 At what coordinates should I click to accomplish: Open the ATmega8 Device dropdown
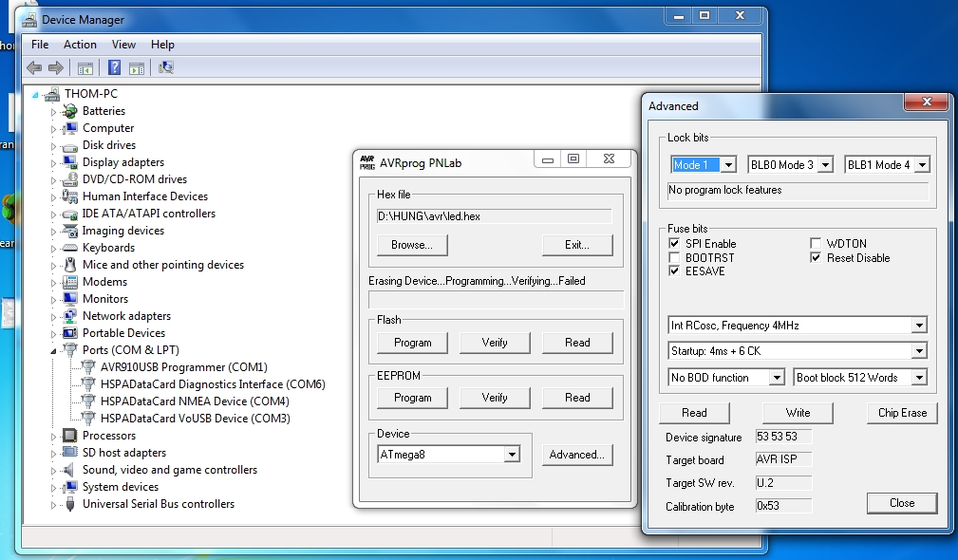pyautogui.click(x=512, y=455)
